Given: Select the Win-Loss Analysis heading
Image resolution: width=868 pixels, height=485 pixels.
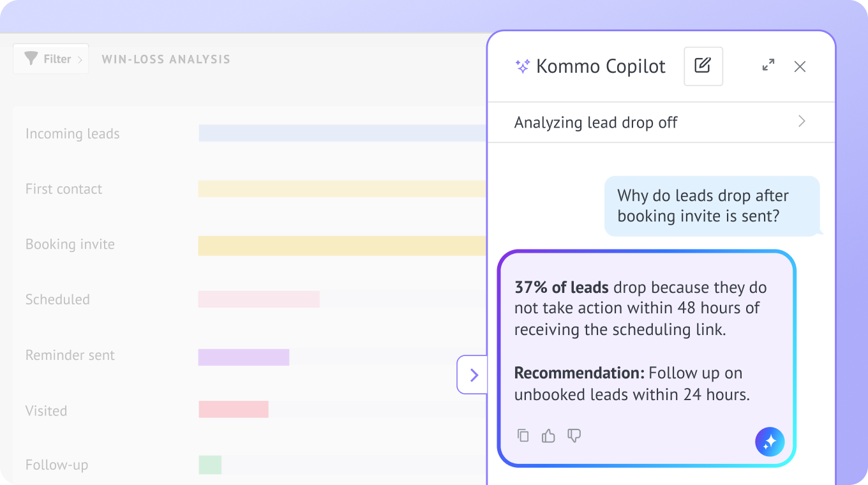Looking at the screenshot, I should pos(166,59).
